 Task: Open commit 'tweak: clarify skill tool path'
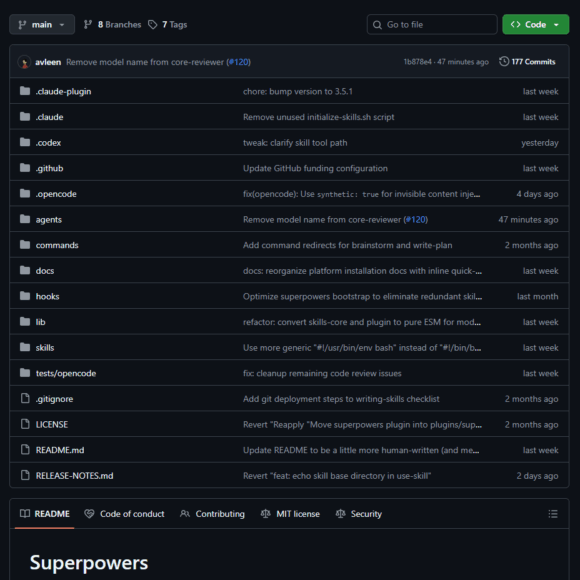pyautogui.click(x=295, y=142)
